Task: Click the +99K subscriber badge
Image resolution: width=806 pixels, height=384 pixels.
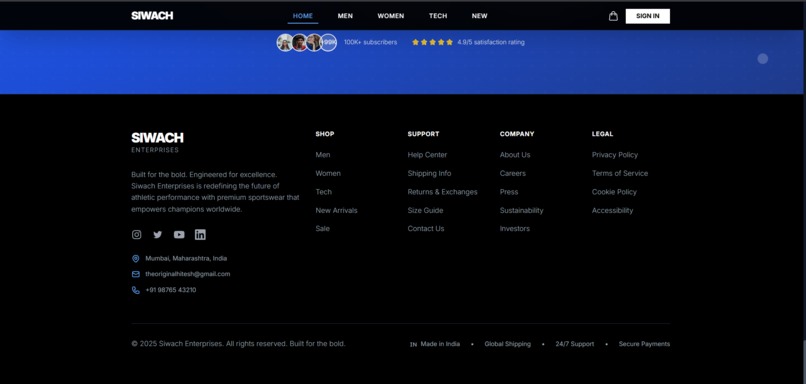Action: [x=328, y=42]
